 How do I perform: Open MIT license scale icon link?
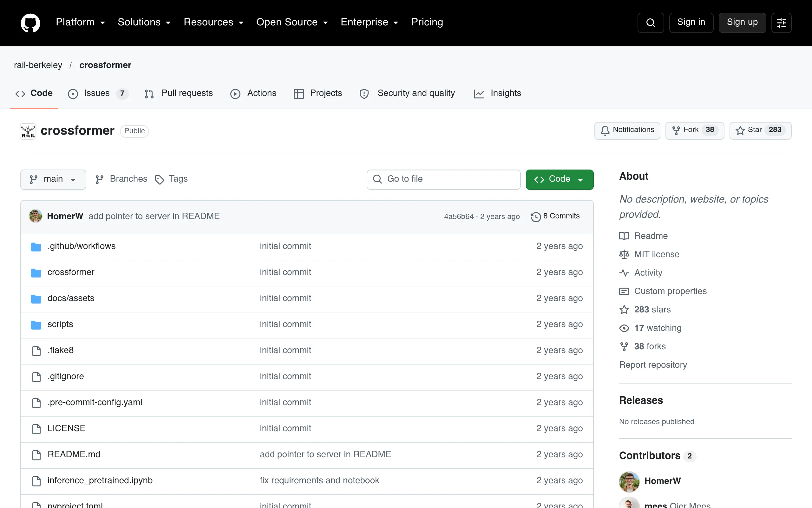coord(649,254)
